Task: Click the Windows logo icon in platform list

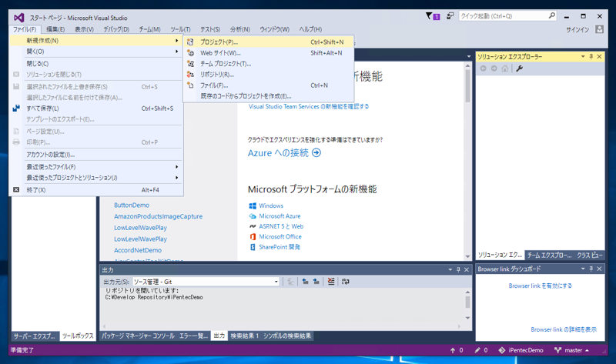Action: [x=253, y=205]
